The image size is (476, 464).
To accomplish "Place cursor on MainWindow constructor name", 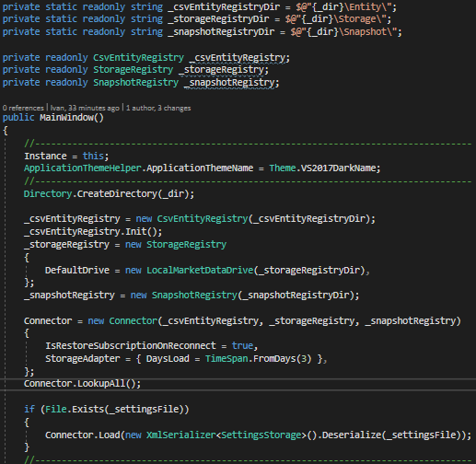I will click(x=66, y=118).
